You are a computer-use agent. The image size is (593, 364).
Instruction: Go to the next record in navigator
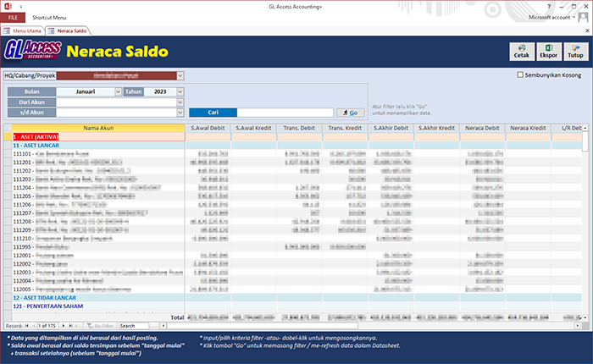(x=63, y=325)
